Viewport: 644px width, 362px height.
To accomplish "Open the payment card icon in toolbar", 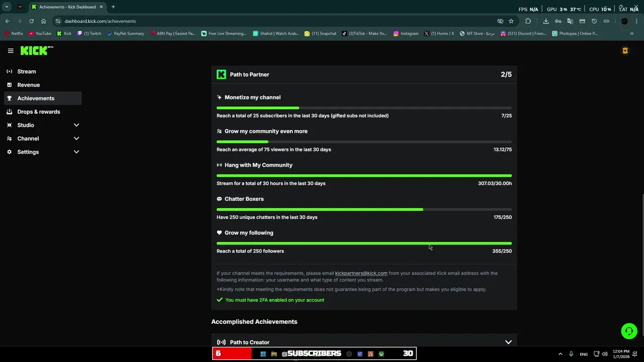I will [x=582, y=21].
